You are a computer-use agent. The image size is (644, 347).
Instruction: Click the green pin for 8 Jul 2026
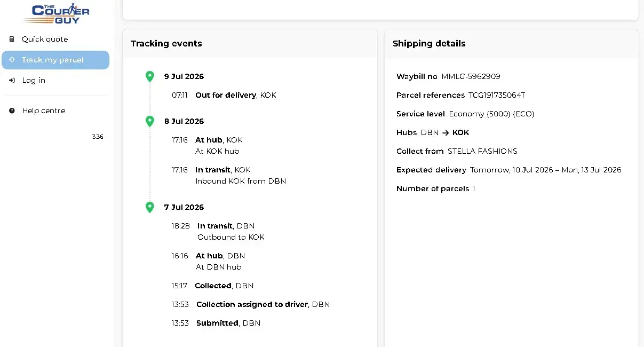click(150, 121)
